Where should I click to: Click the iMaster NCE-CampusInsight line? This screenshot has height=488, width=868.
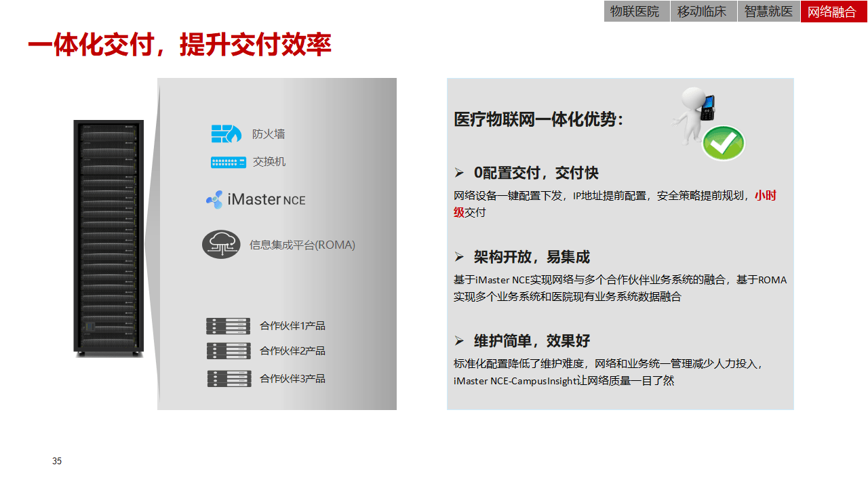(564, 381)
